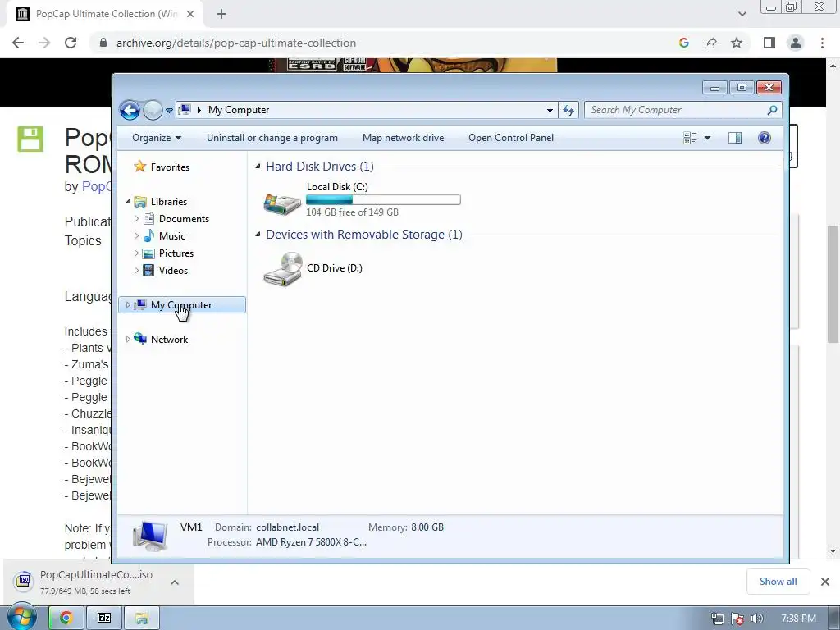840x630 pixels.
Task: Choose Uninstall or change a program
Action: 272,138
